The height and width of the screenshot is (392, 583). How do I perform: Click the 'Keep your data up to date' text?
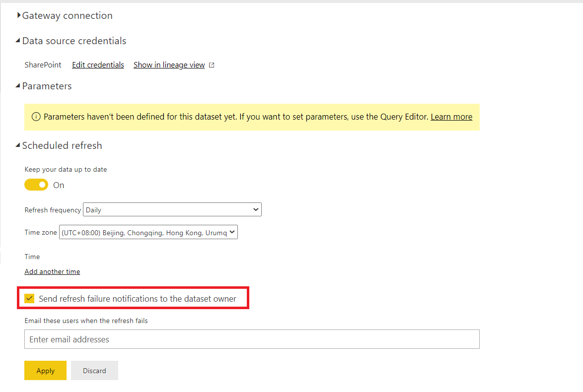pyautogui.click(x=66, y=169)
